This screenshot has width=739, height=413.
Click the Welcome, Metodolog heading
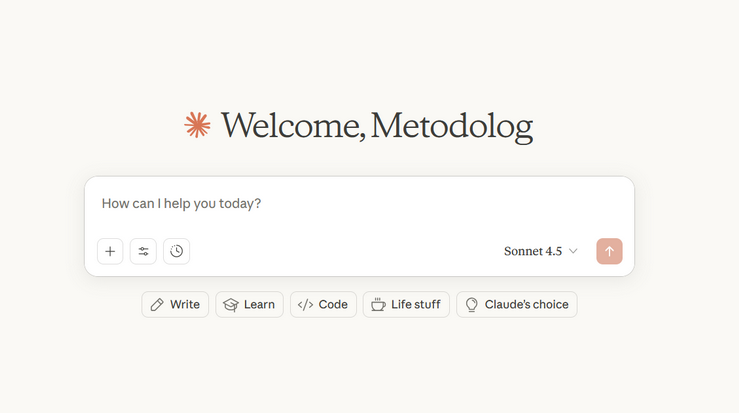tap(377, 126)
